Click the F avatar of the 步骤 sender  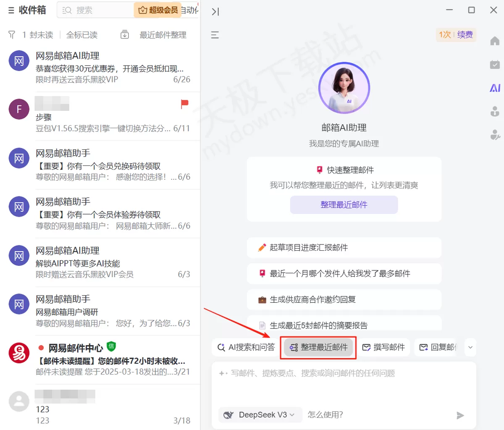(x=19, y=109)
